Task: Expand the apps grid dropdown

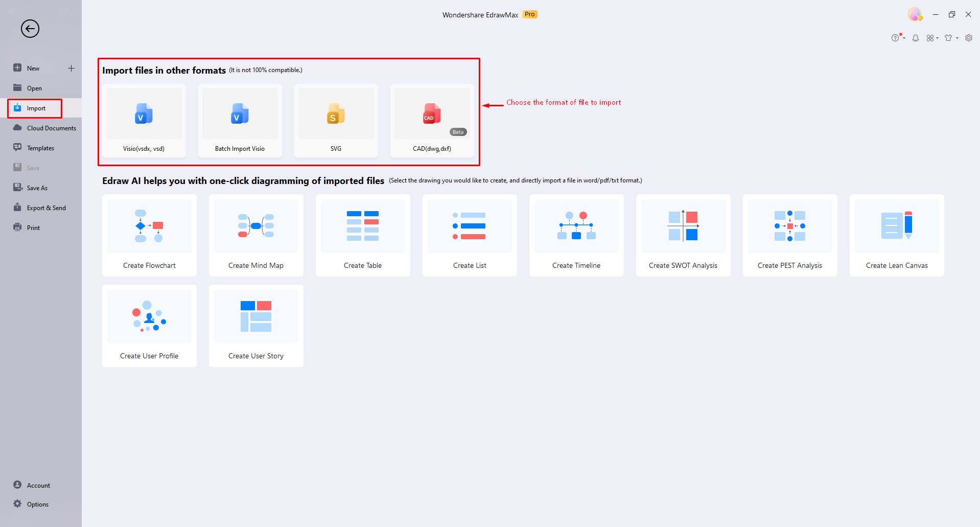Action: [932, 38]
